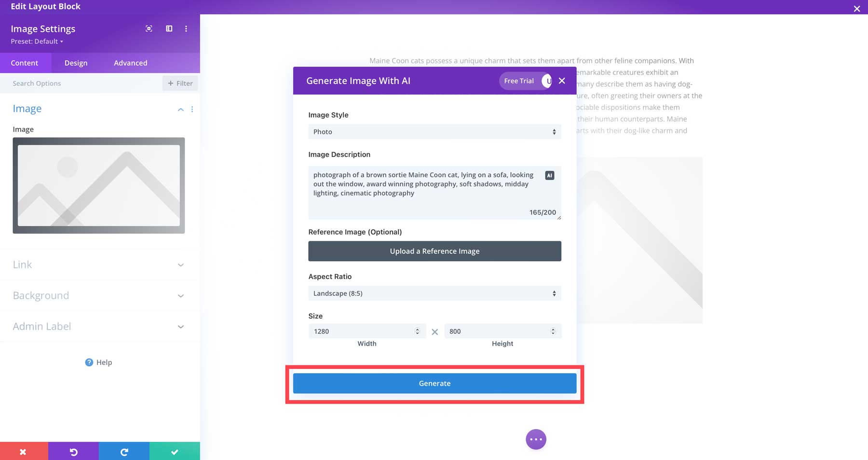The width and height of the screenshot is (868, 460).
Task: Undo using the purple undo arrow icon
Action: click(73, 451)
